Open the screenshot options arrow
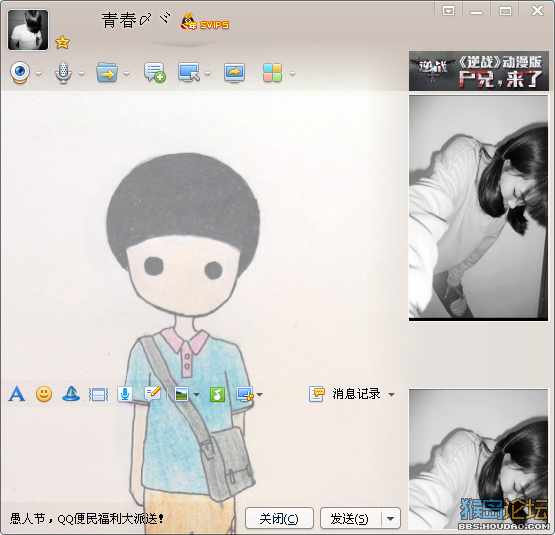Viewport: 555px width, 535px height. pos(259,394)
